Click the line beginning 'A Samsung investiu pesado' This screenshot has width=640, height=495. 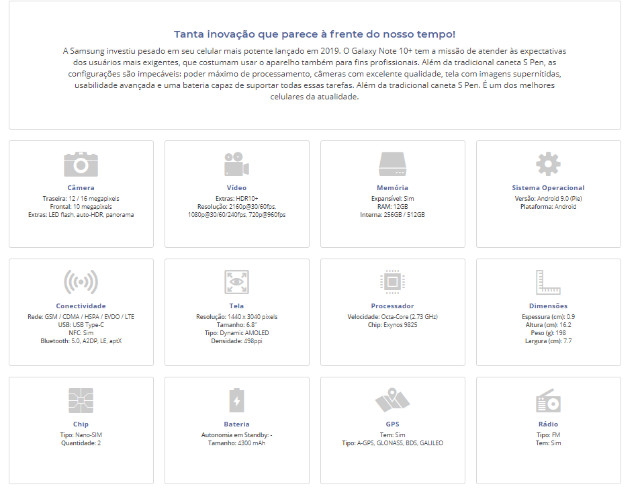[x=314, y=51]
